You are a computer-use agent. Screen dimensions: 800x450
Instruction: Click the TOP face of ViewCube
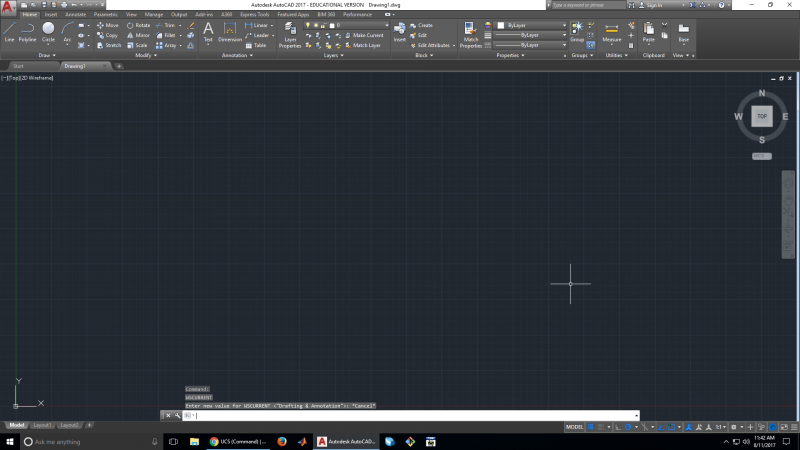click(762, 116)
